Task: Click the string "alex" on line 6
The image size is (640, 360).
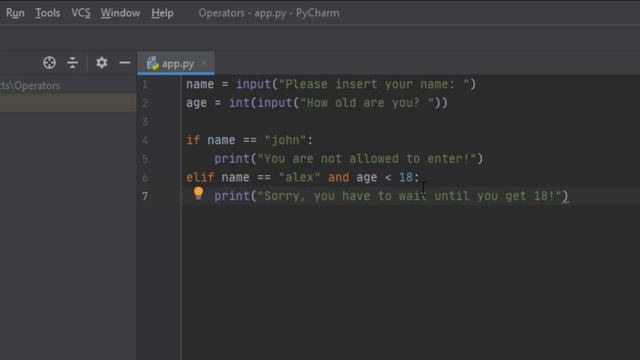Action: tap(299, 178)
